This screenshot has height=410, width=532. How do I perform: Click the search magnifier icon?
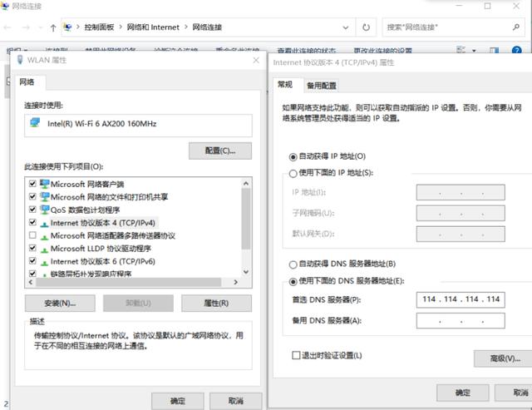(516, 27)
